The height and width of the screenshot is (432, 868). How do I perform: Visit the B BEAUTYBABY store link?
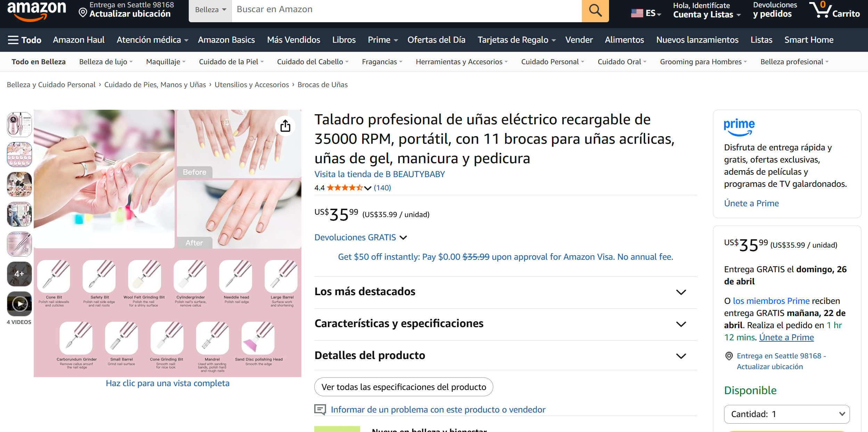coord(380,174)
